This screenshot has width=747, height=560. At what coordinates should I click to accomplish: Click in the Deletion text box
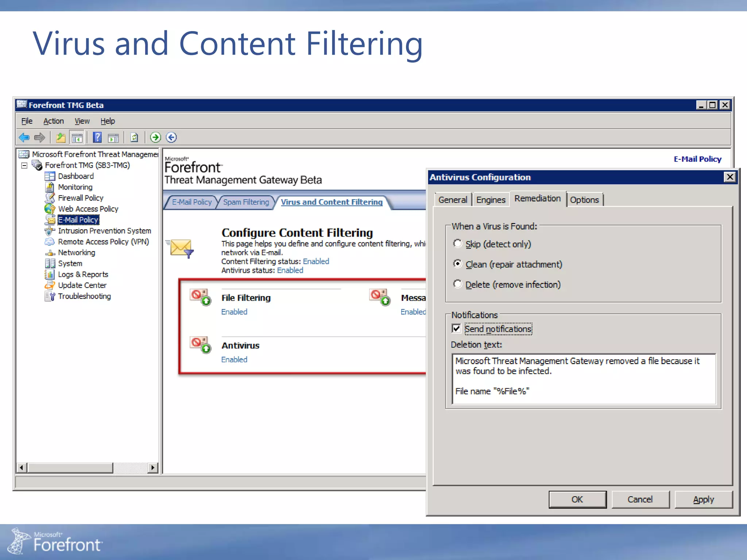click(x=584, y=379)
